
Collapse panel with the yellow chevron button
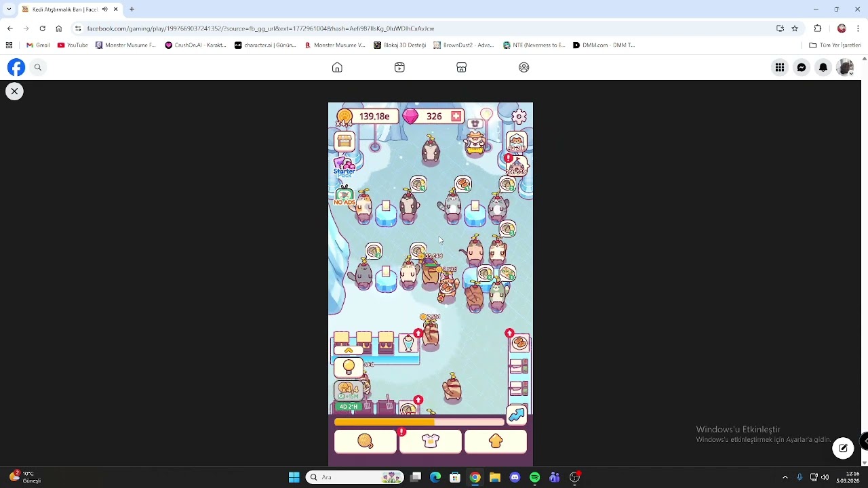pos(349,350)
